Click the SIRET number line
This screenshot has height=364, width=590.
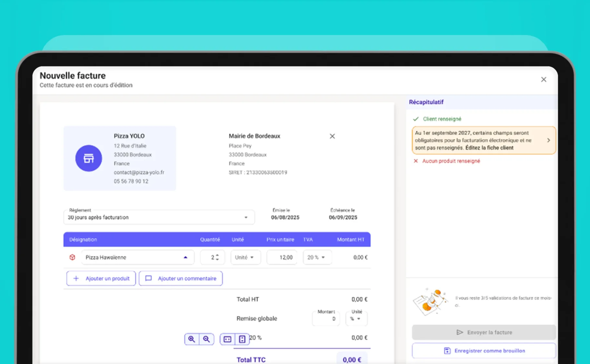(x=258, y=172)
